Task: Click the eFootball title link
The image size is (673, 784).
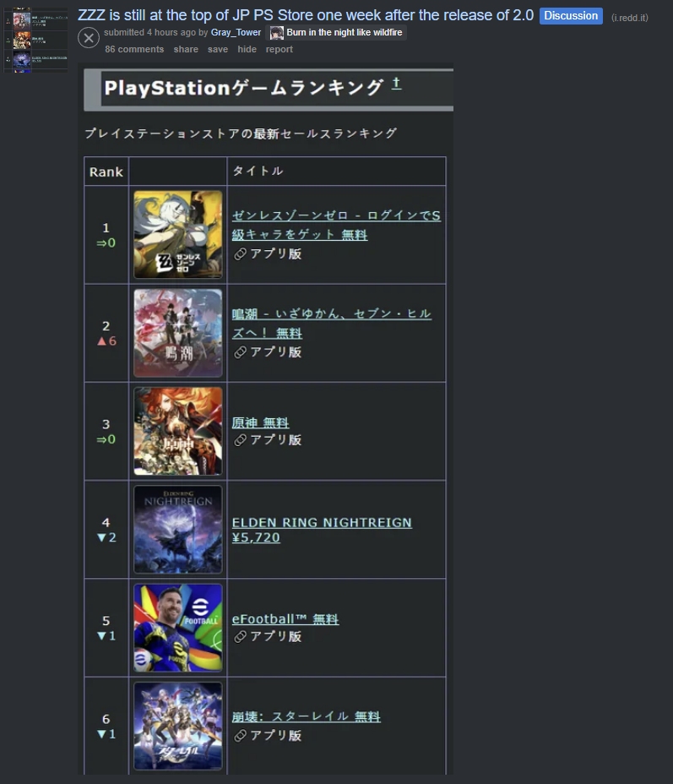Action: tap(285, 619)
